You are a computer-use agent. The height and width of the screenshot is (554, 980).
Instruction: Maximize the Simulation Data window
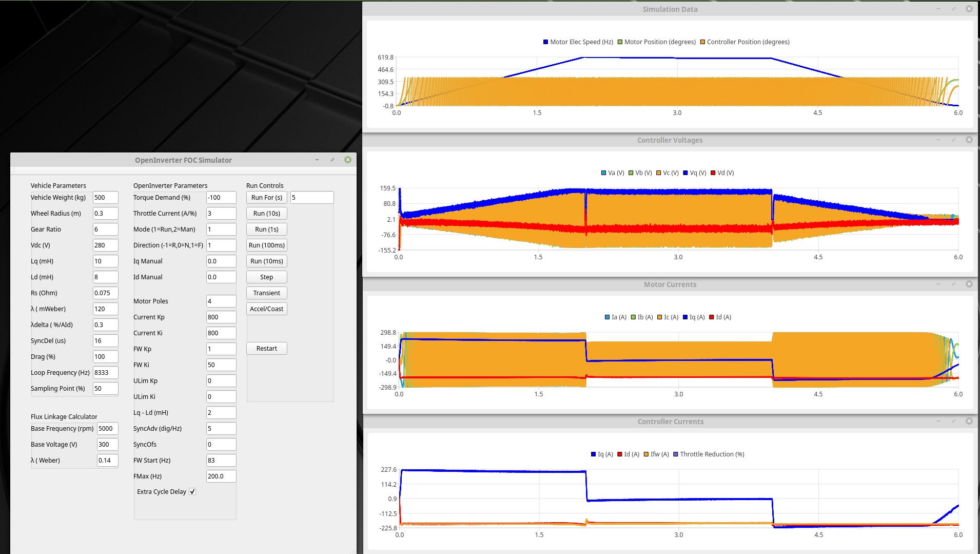[954, 9]
